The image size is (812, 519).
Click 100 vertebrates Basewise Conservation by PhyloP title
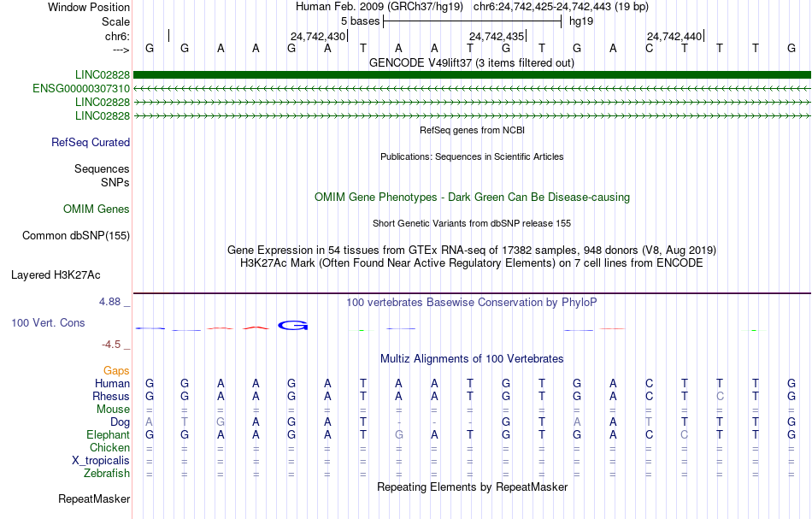472,302
